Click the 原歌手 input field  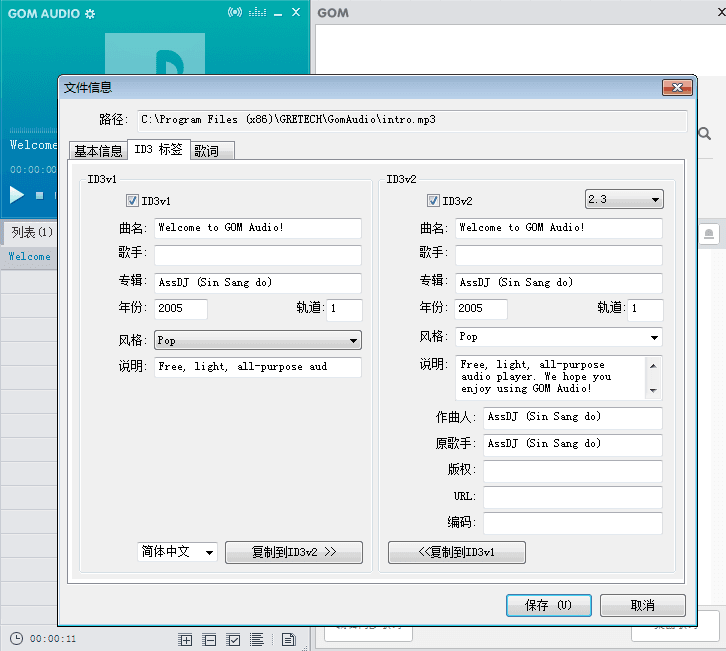(x=573, y=444)
